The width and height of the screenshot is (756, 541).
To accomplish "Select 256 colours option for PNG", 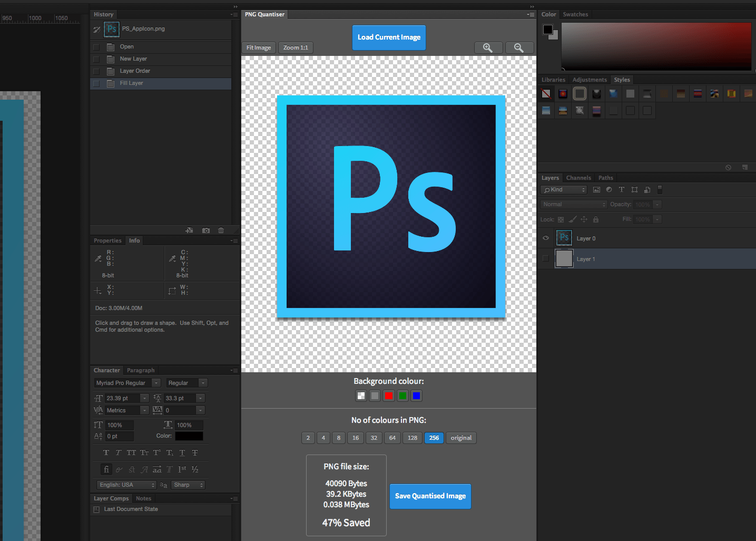I will (434, 438).
